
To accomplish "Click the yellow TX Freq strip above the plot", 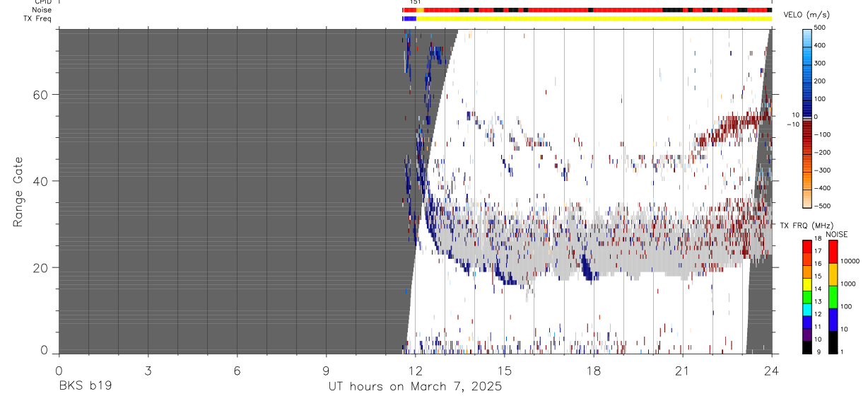I will [x=594, y=18].
